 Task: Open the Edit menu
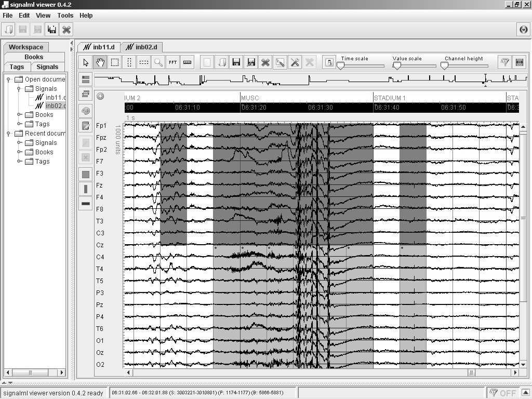tap(24, 15)
